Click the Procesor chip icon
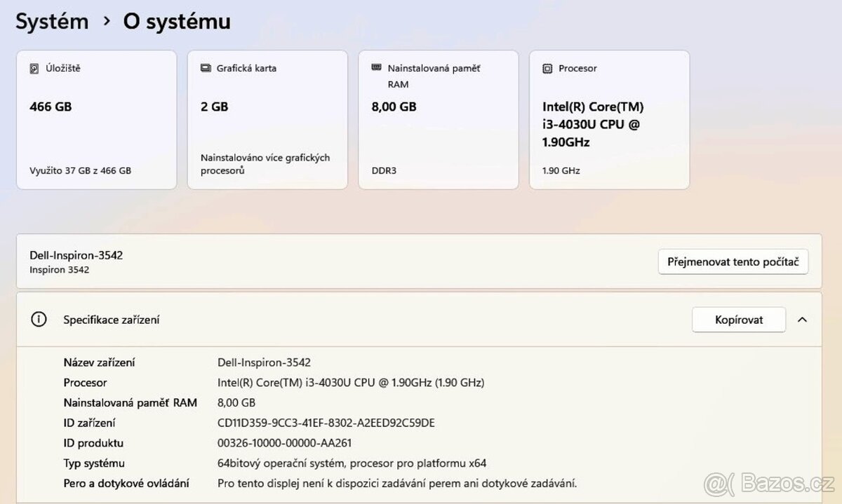This screenshot has width=842, height=504. click(x=547, y=69)
